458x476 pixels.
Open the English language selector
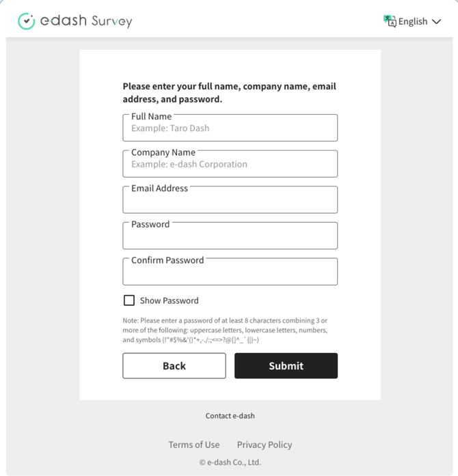coord(413,21)
